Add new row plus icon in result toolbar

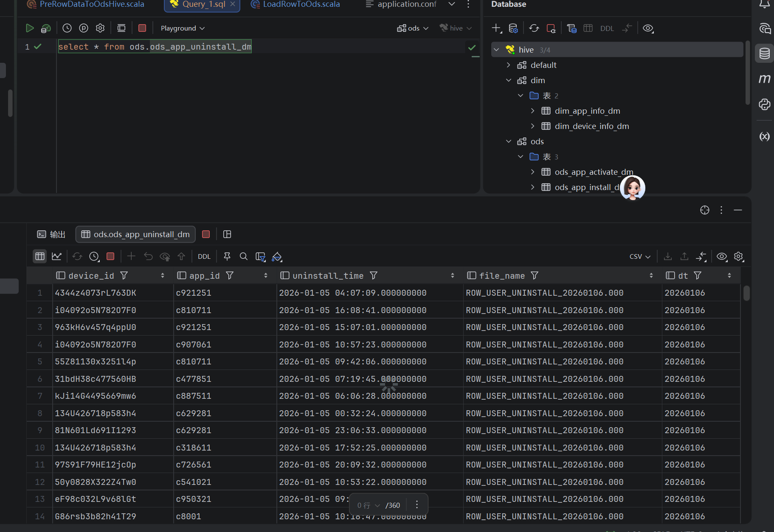click(131, 256)
